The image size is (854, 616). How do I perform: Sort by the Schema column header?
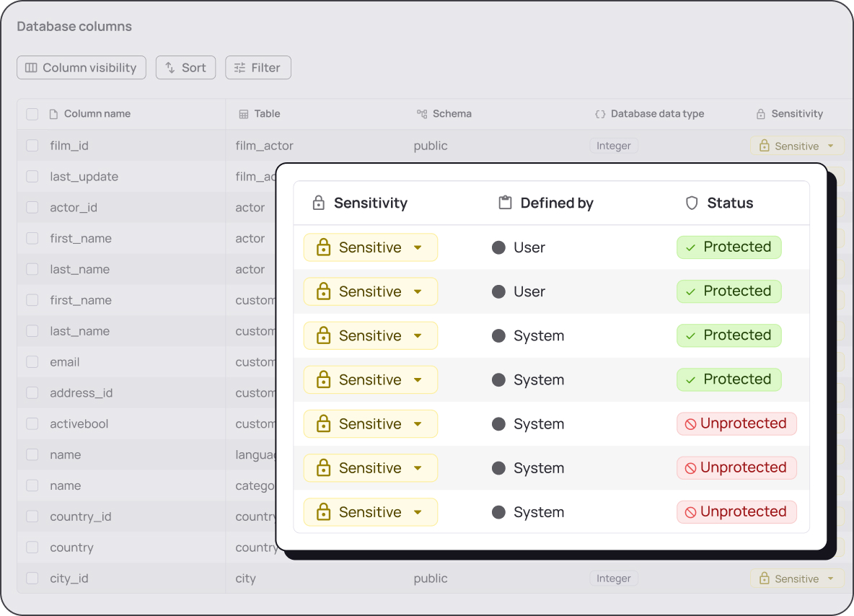452,114
